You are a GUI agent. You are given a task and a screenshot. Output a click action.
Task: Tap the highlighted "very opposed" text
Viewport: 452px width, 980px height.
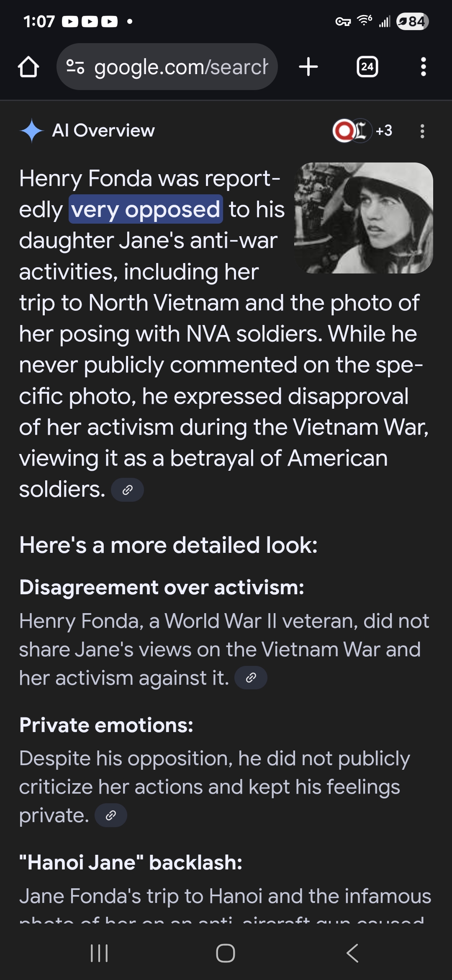[146, 209]
